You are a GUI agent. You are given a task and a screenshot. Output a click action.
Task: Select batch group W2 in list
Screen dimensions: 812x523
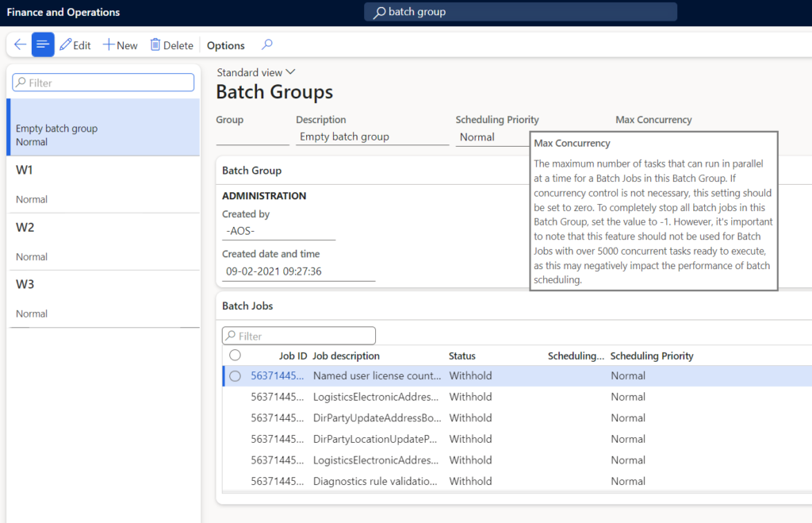coord(104,241)
